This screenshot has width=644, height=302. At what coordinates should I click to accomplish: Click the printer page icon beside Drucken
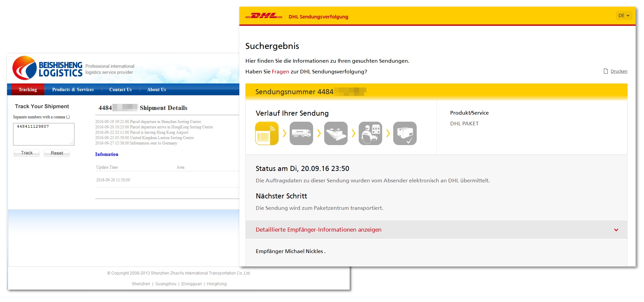pyautogui.click(x=605, y=71)
